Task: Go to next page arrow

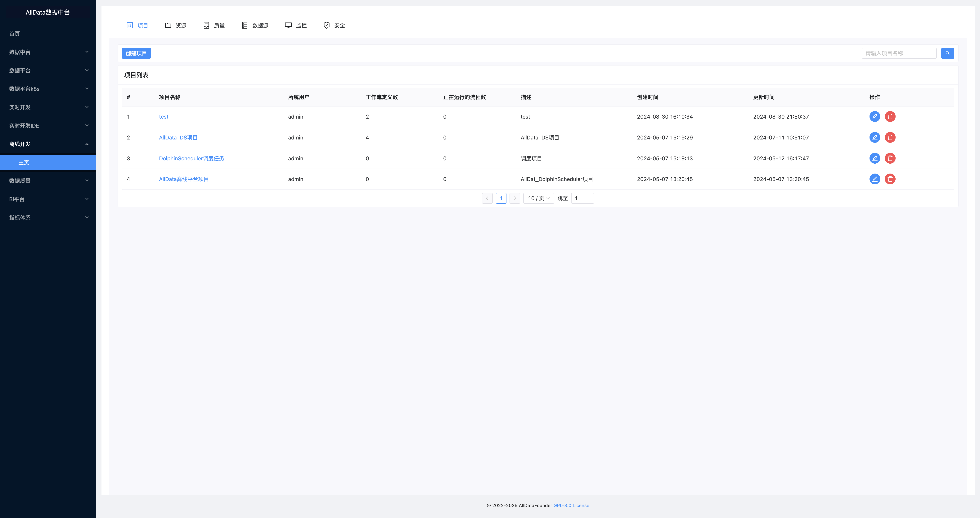Action: [515, 198]
